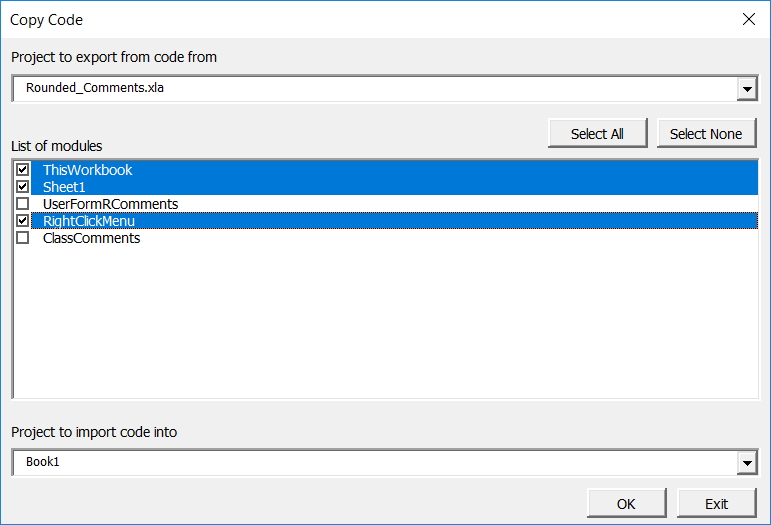Viewport: 771px width, 525px height.
Task: Click the Book1 combo box field
Action: tap(374, 462)
